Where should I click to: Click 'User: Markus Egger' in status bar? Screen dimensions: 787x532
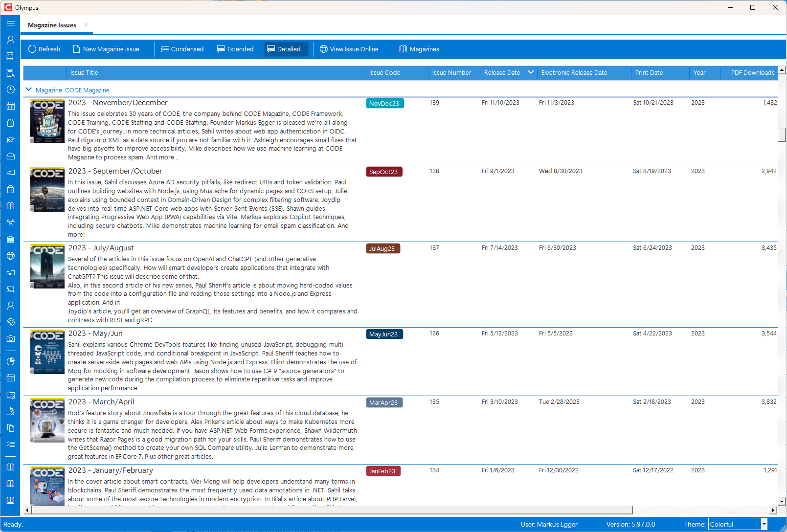549,524
